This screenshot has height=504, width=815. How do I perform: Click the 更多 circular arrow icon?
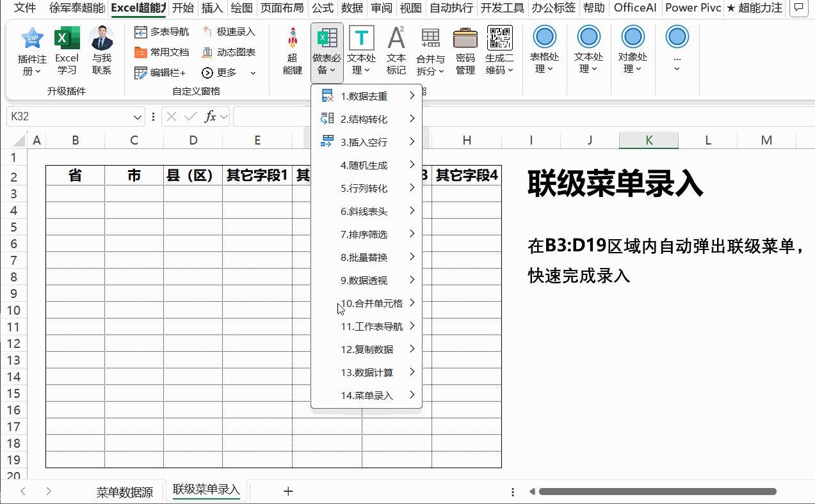(207, 73)
